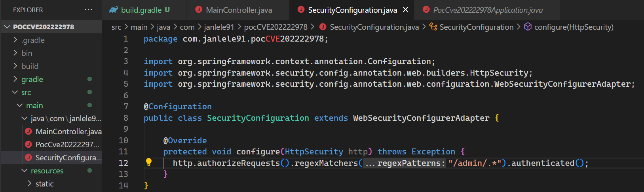
Task: Click the Java file icon in breadcrumb path
Action: coord(323,27)
